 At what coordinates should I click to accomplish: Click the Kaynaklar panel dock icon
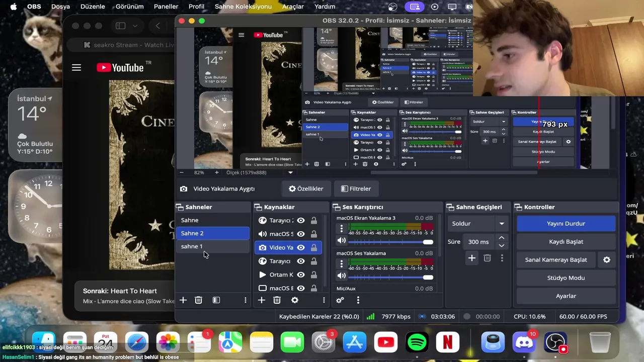point(258,207)
